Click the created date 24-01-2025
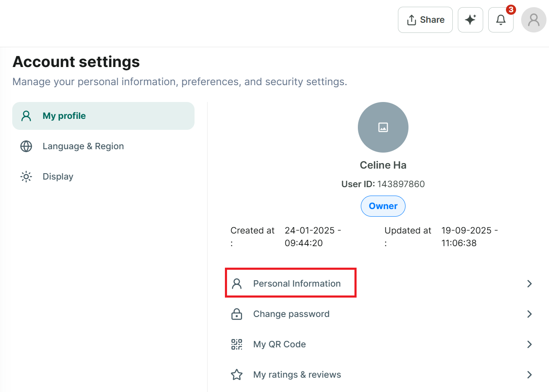The image size is (549, 392). pos(313,237)
